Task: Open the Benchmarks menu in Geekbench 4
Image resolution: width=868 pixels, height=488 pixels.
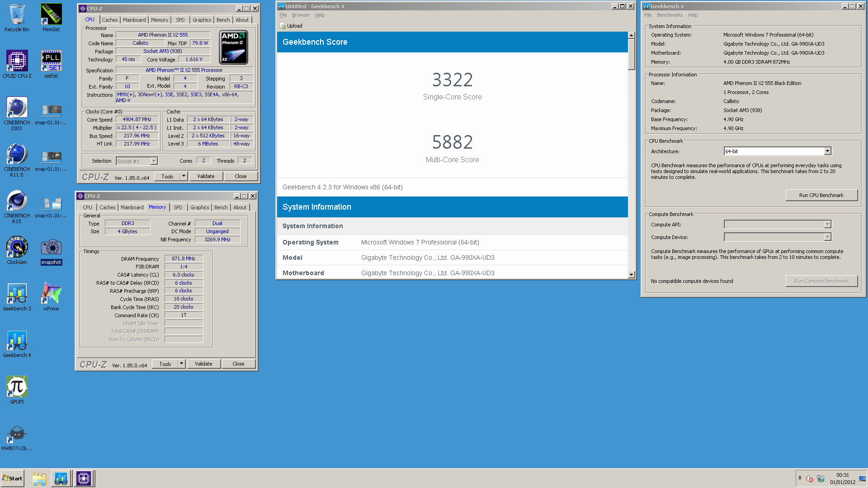Action: pyautogui.click(x=670, y=15)
